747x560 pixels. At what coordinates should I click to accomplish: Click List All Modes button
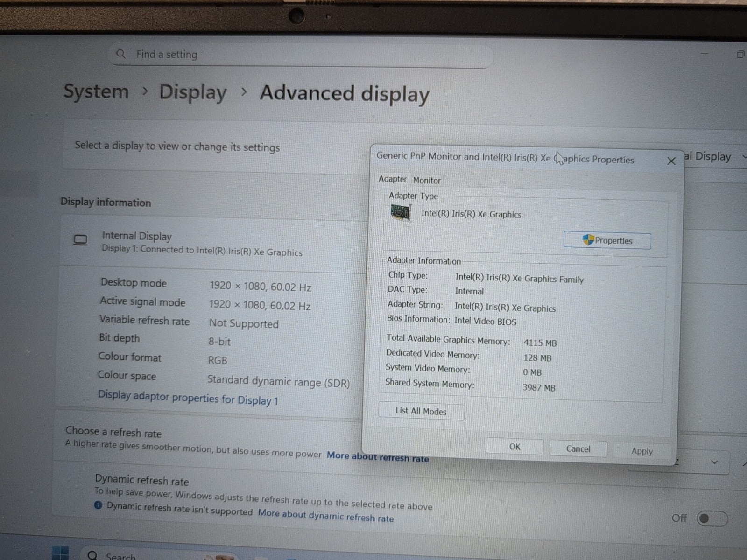(421, 411)
